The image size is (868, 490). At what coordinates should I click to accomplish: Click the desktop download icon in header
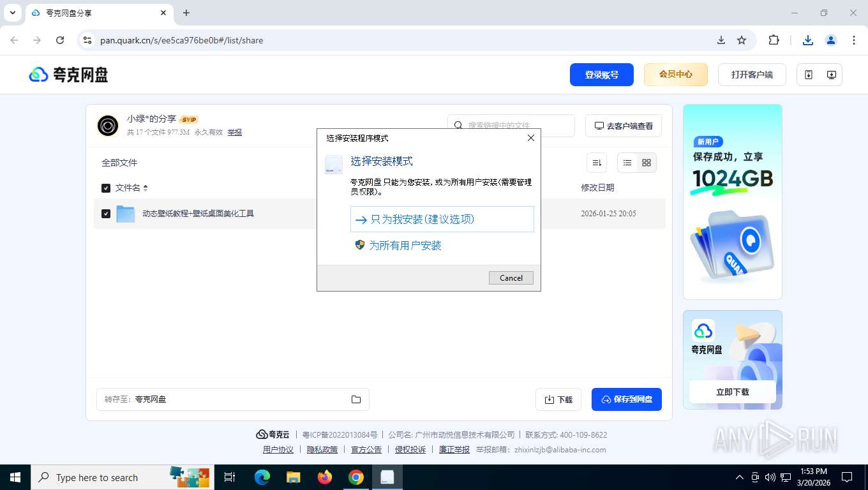[831, 75]
